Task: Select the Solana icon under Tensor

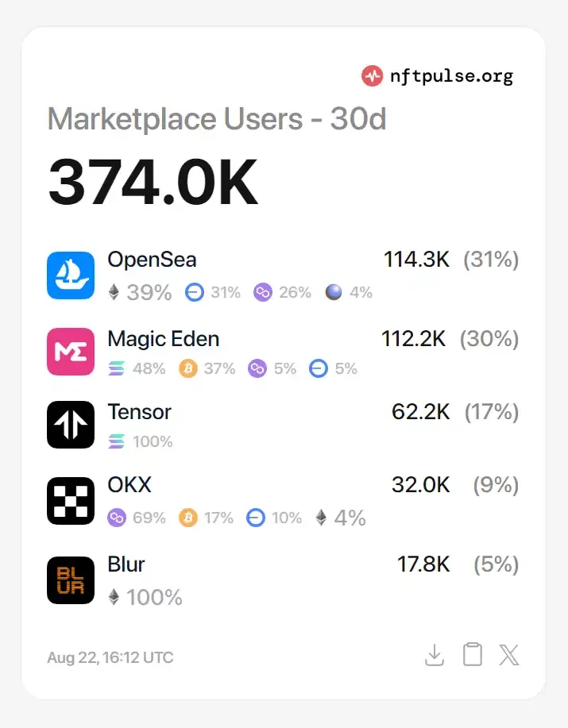Action: pos(115,441)
